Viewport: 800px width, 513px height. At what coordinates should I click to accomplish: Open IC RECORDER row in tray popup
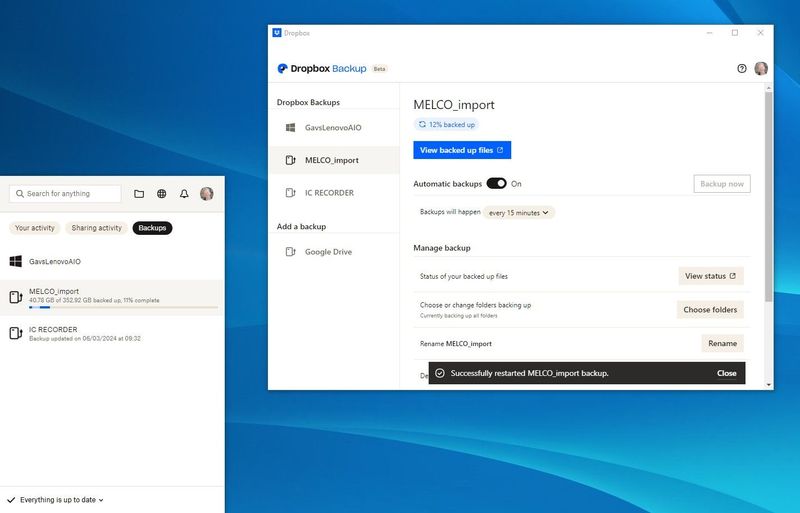point(112,333)
